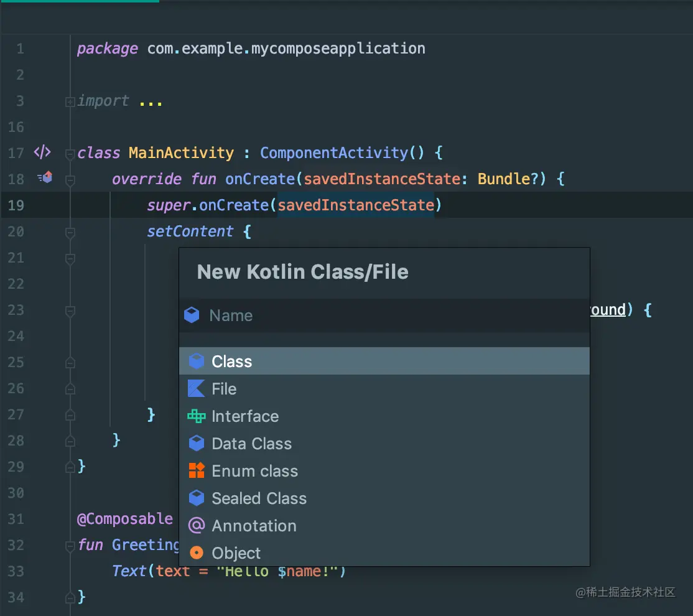The height and width of the screenshot is (616, 693).
Task: Choose the Sealed Class option
Action: [259, 498]
